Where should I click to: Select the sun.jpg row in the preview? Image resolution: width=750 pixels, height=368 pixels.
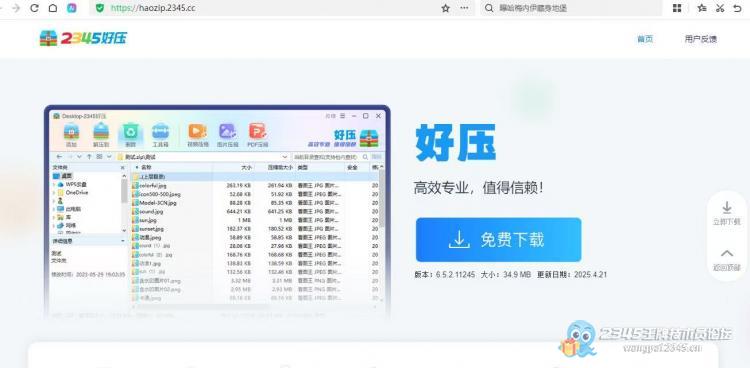[255, 220]
